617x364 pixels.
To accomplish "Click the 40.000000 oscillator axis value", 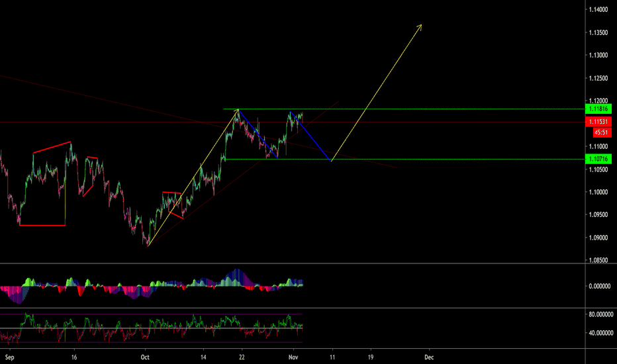I will coord(601,333).
